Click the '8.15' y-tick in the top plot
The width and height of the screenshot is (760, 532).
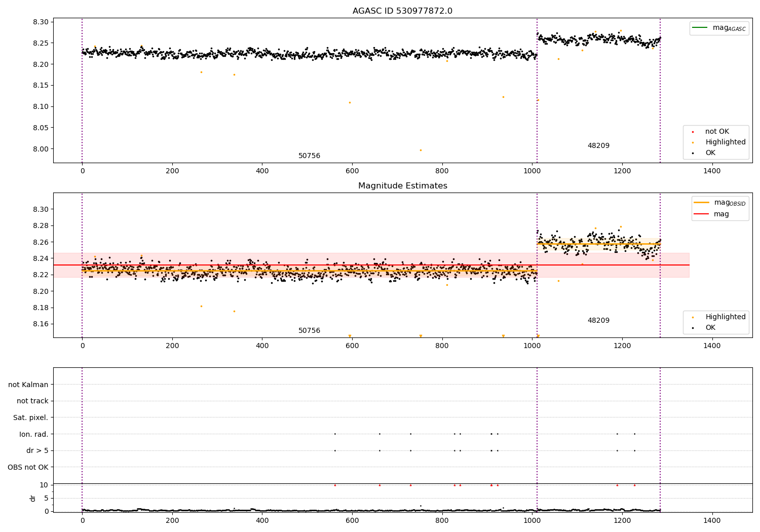click(x=41, y=86)
